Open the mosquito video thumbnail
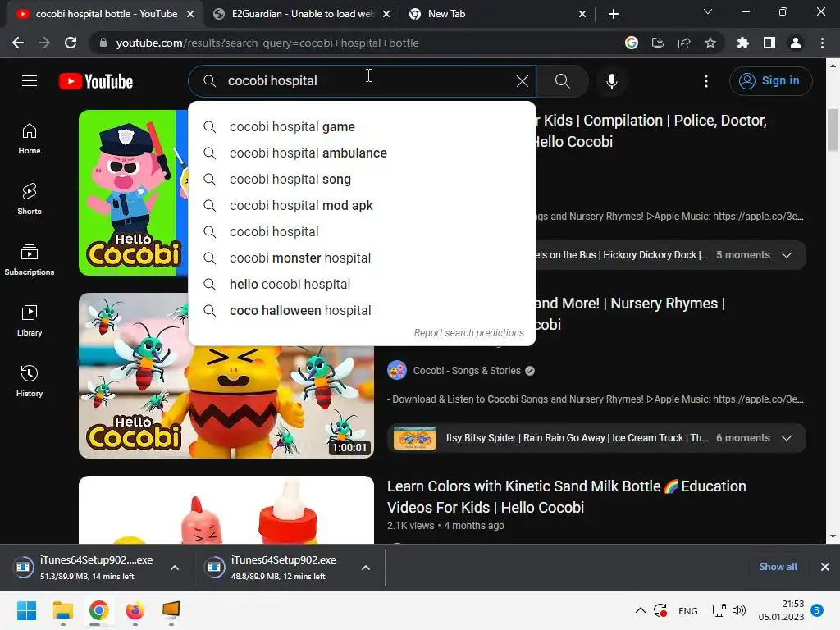 (x=226, y=375)
